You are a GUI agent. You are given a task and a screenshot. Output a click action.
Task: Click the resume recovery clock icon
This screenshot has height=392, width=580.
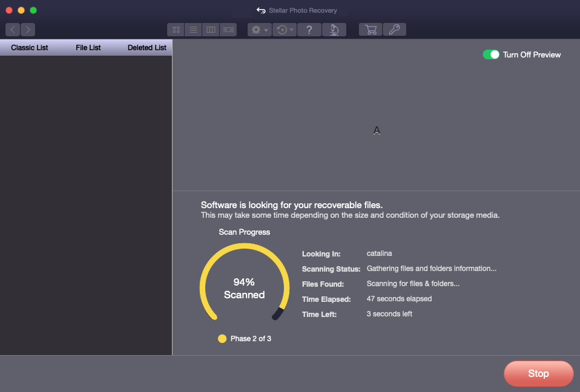[x=282, y=30]
